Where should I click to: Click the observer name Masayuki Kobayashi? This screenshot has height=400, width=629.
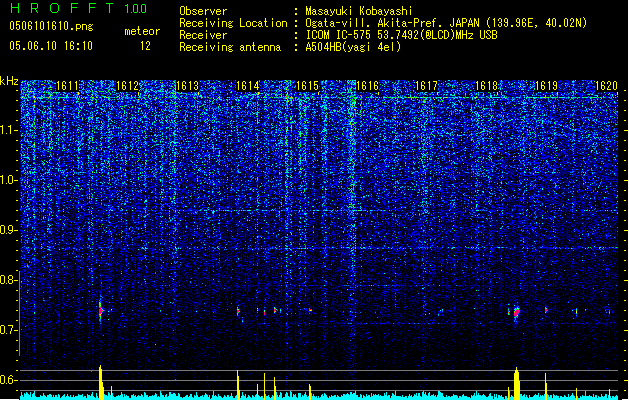[x=359, y=11]
